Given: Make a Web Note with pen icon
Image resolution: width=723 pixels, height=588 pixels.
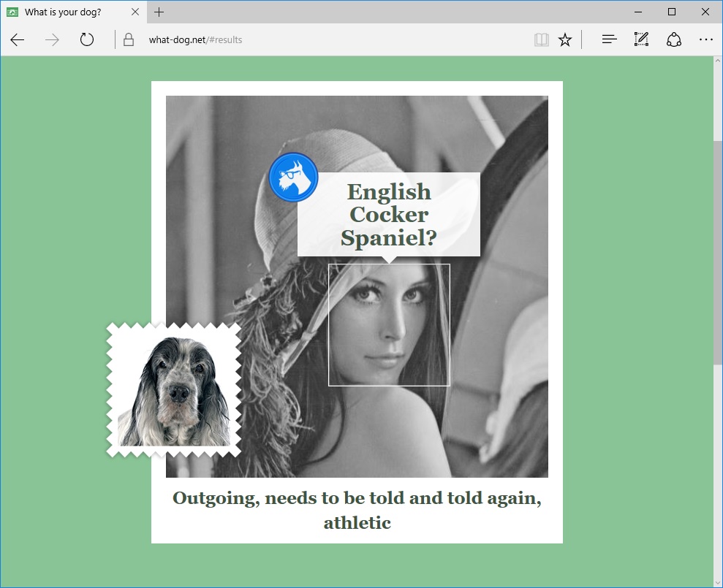Looking at the screenshot, I should pyautogui.click(x=641, y=39).
